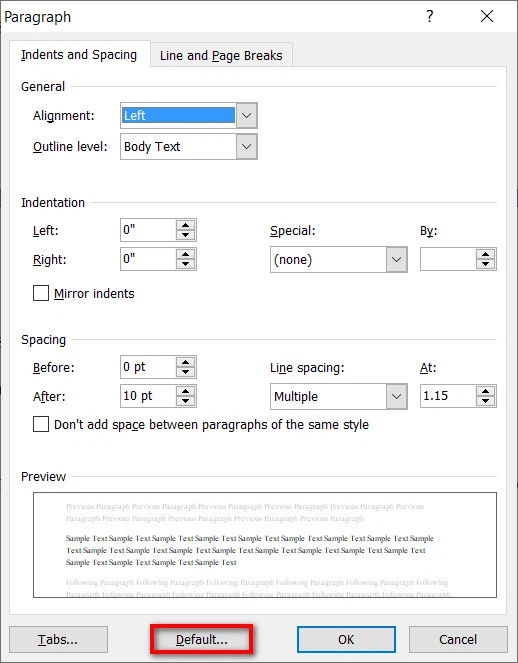The height and width of the screenshot is (663, 518).
Task: Increase Right indentation with up arrow
Action: tap(186, 254)
